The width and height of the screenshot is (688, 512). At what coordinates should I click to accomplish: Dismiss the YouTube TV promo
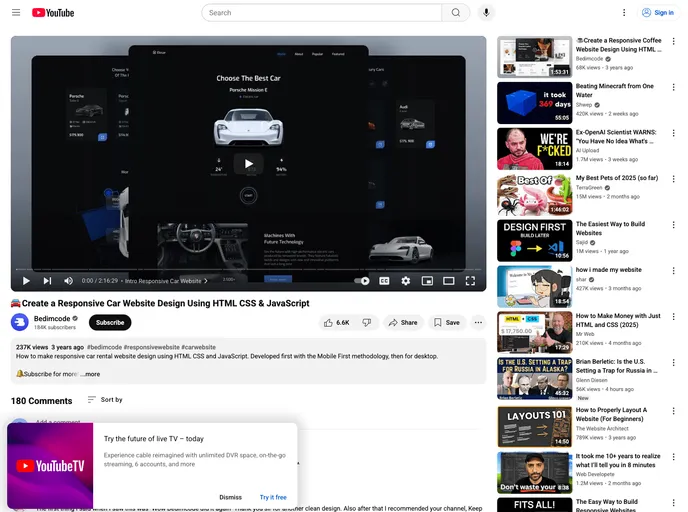click(230, 497)
